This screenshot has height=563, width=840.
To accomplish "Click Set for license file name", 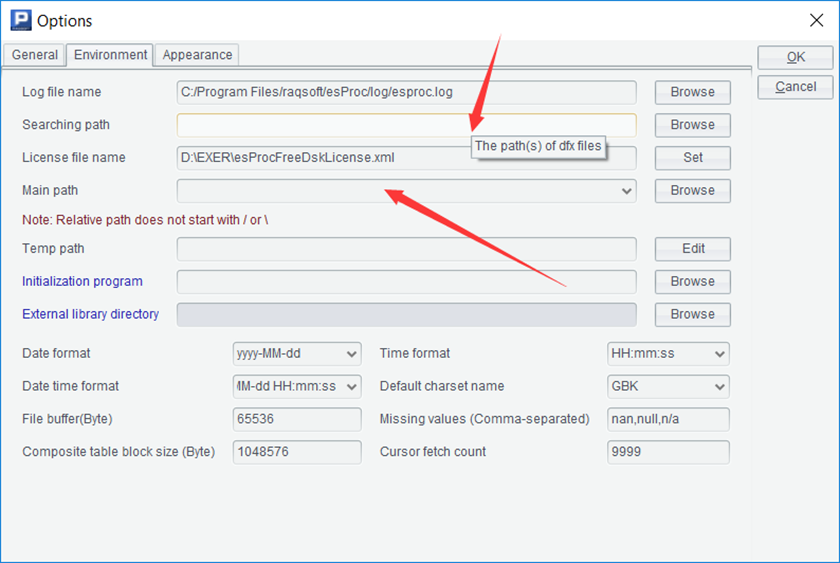I will point(692,157).
